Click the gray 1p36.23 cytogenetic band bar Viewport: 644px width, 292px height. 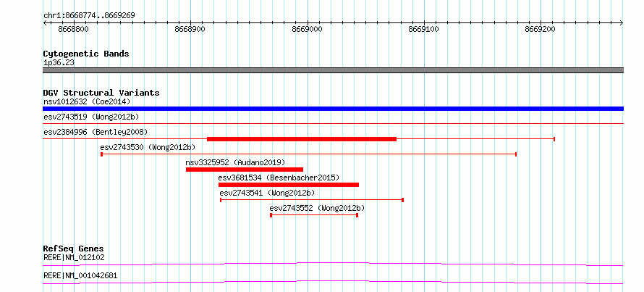pyautogui.click(x=333, y=70)
